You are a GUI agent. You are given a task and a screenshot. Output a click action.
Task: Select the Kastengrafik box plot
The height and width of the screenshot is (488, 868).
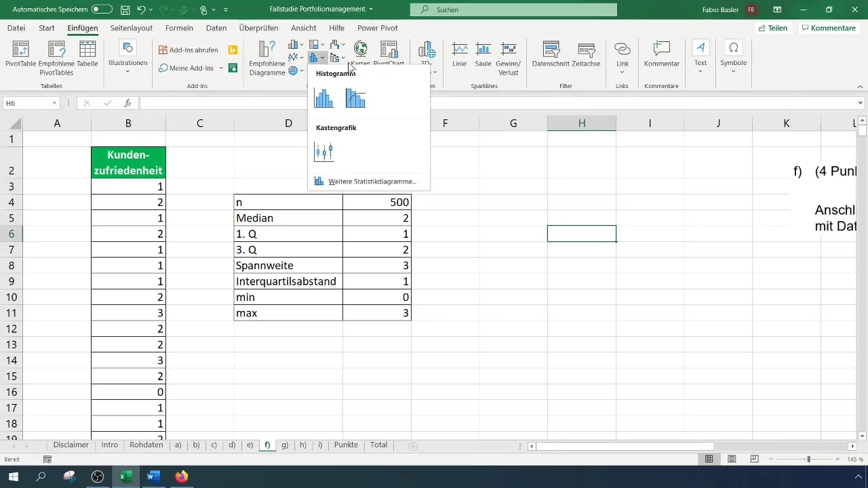pyautogui.click(x=324, y=152)
